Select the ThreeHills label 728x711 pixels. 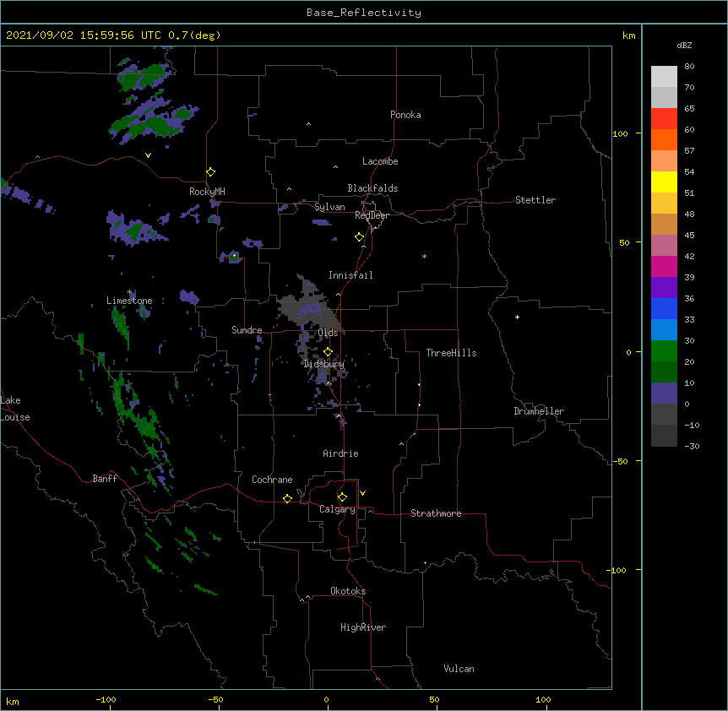pos(451,353)
